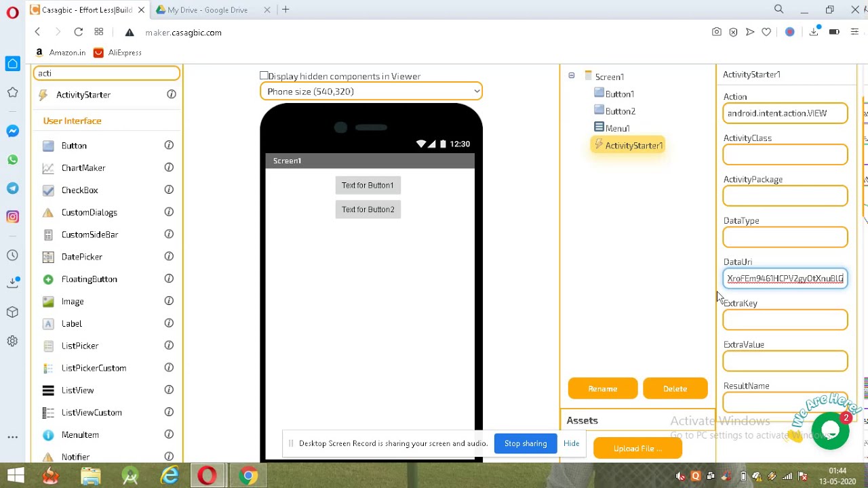This screenshot has width=868, height=488.
Task: Collapse the Screen1 component tree
Action: coord(572,76)
